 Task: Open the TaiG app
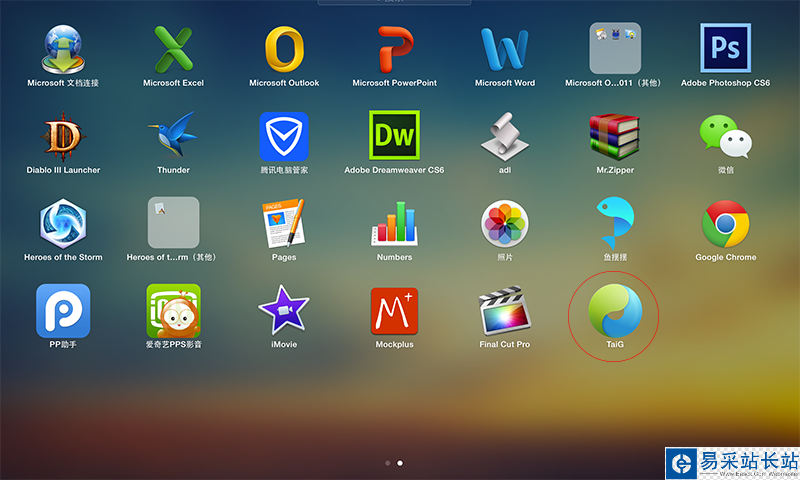click(615, 311)
